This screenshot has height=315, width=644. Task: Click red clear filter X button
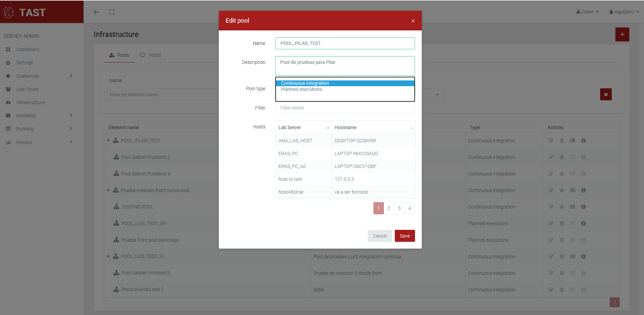coord(605,95)
